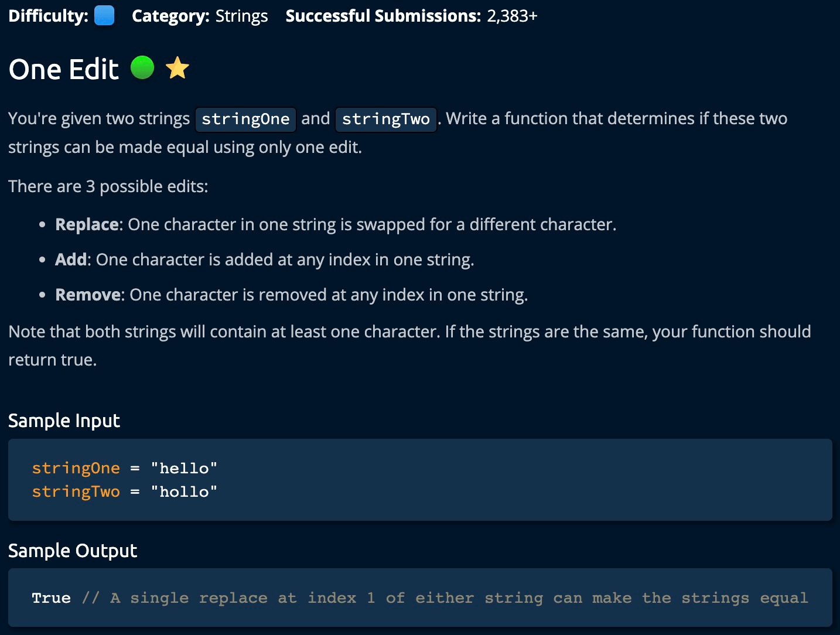
Task: Click orange stringOne variable in sample input
Action: [76, 468]
